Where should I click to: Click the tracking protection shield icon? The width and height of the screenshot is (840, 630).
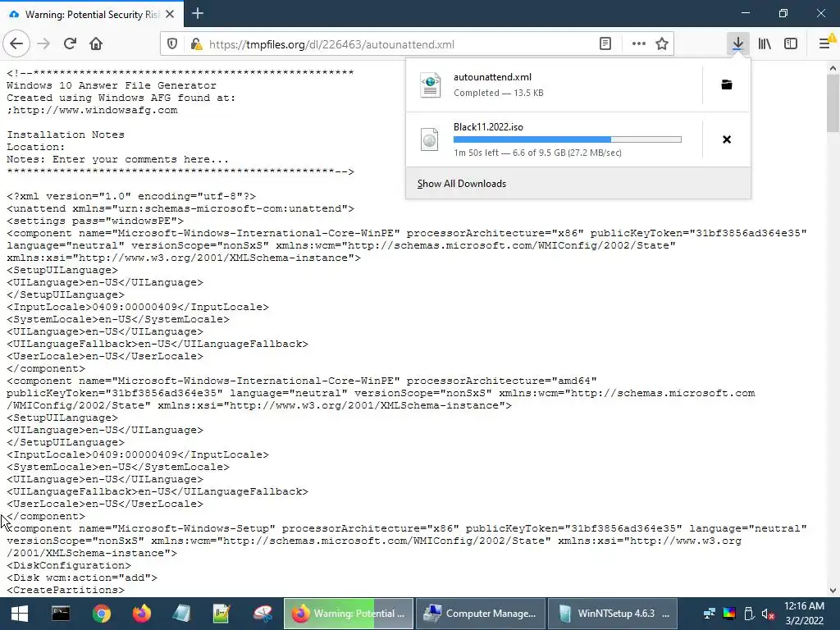(x=172, y=44)
